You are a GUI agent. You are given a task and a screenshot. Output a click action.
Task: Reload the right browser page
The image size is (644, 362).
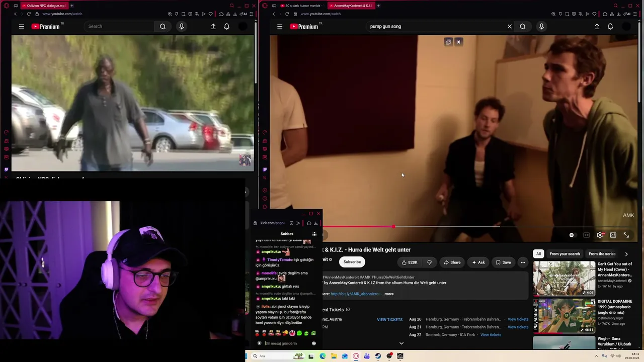[287, 14]
